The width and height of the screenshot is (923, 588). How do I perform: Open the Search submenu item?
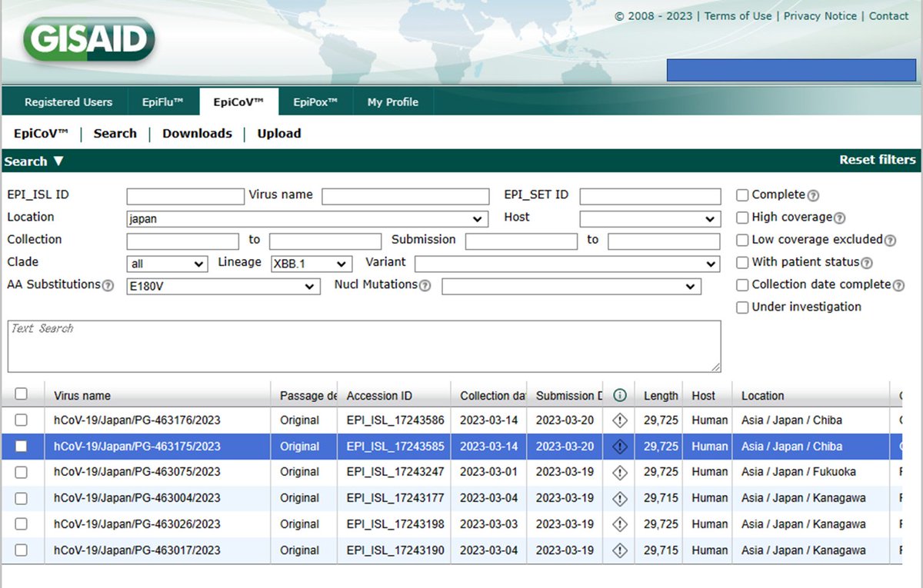pos(115,133)
